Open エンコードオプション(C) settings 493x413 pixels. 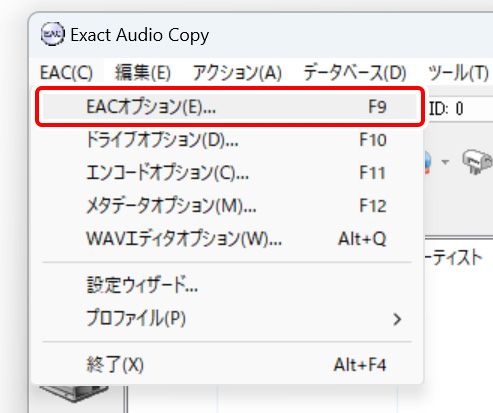pyautogui.click(x=230, y=173)
